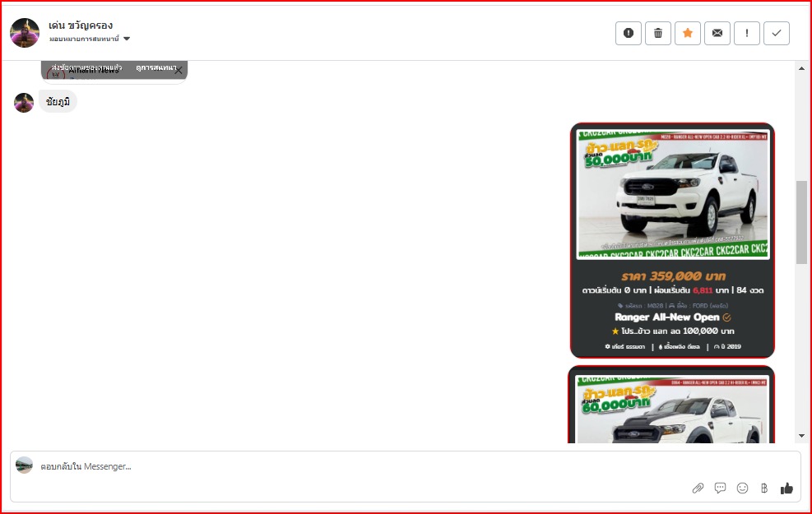Click the report spam exclamation circle icon
812x514 pixels.
(629, 33)
